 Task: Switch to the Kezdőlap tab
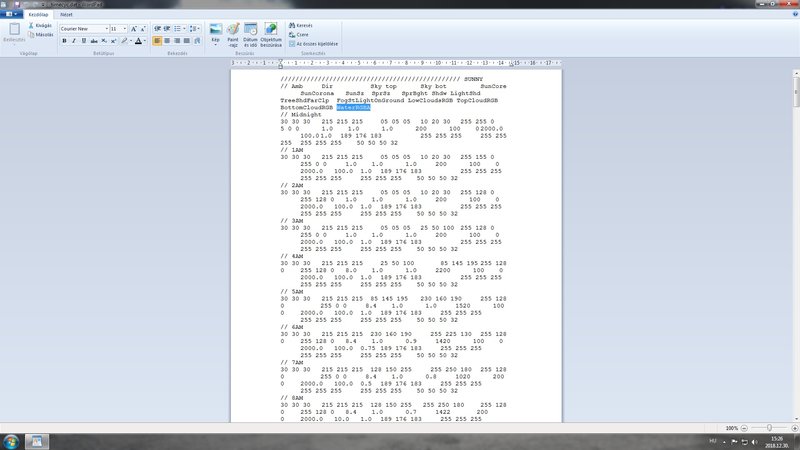click(38, 14)
